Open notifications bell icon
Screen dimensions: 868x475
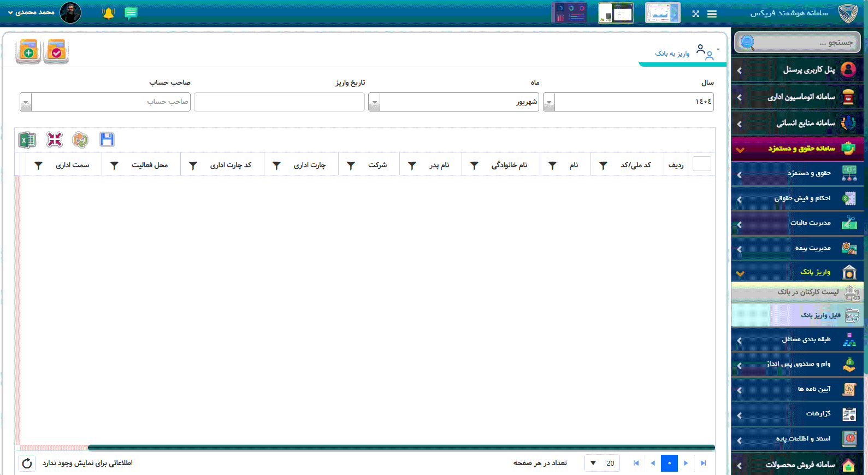109,13
